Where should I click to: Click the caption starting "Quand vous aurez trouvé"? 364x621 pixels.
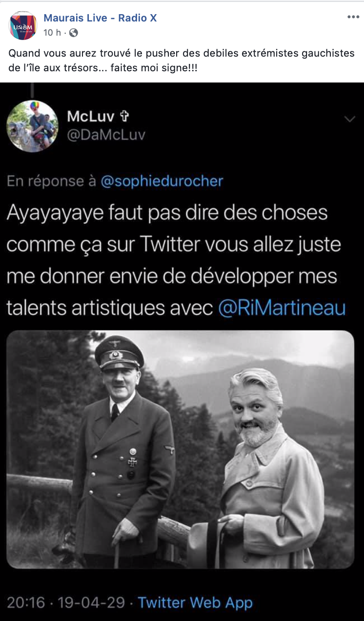pyautogui.click(x=182, y=60)
